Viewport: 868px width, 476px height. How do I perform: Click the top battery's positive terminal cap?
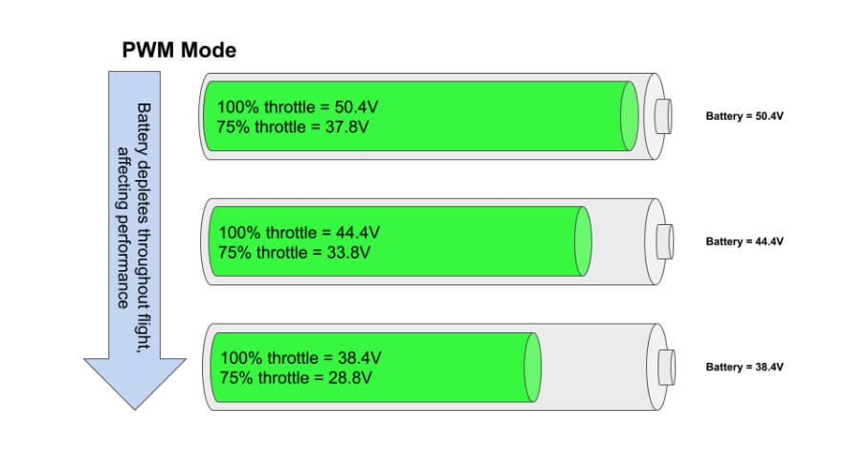(x=663, y=117)
